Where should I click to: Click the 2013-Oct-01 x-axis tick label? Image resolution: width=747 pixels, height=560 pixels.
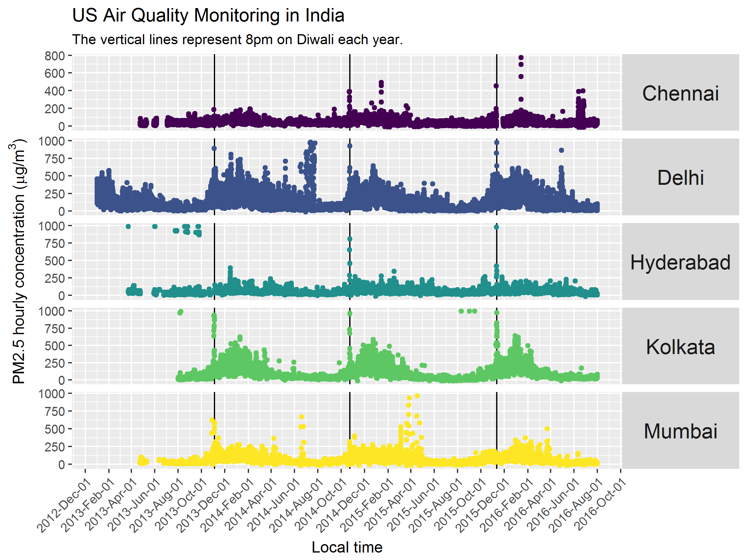[x=180, y=505]
